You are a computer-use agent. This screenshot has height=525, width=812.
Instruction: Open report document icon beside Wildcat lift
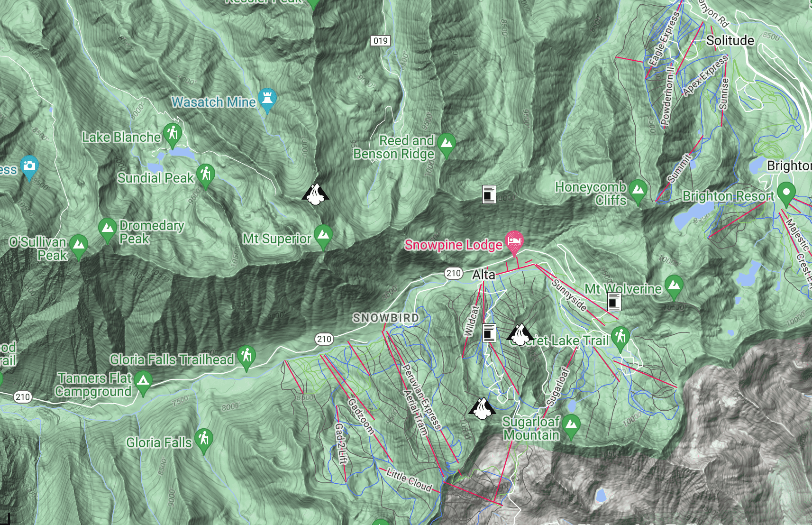coord(489,333)
